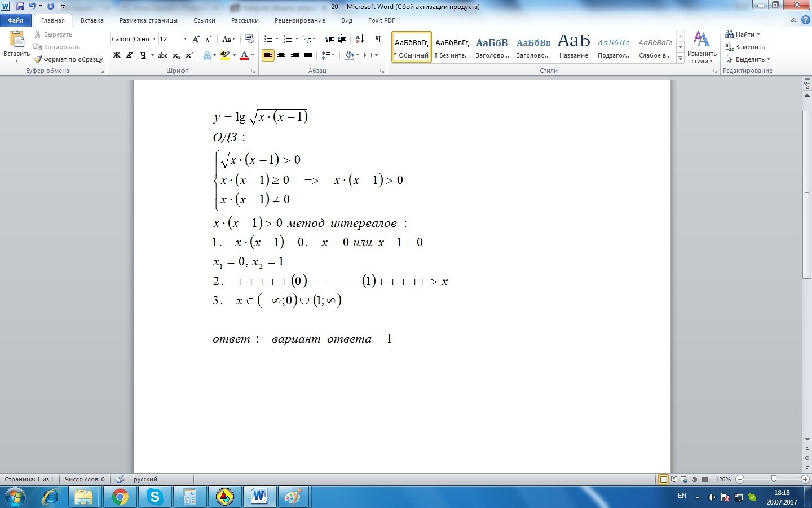Increase font size with the grow font icon

tap(196, 39)
